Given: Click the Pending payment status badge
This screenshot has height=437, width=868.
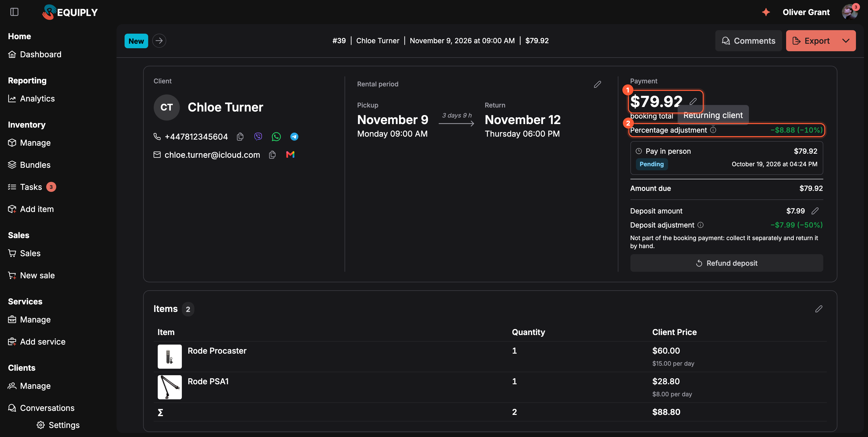Looking at the screenshot, I should [x=651, y=165].
